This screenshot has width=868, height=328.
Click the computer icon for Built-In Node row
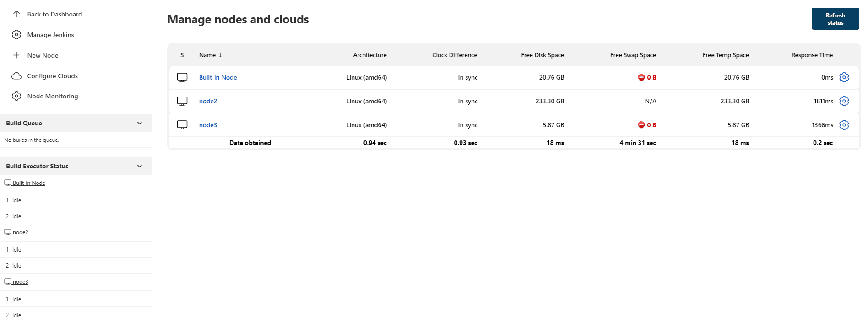[182, 77]
